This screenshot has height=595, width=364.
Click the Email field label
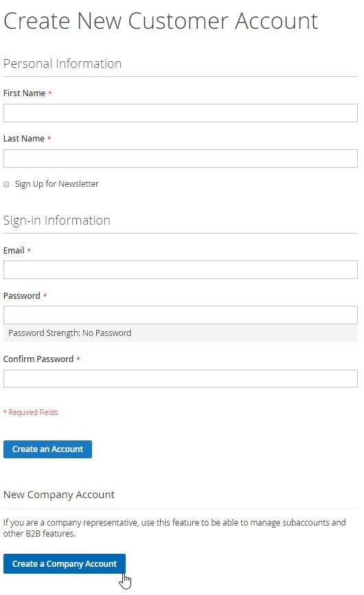pos(14,251)
